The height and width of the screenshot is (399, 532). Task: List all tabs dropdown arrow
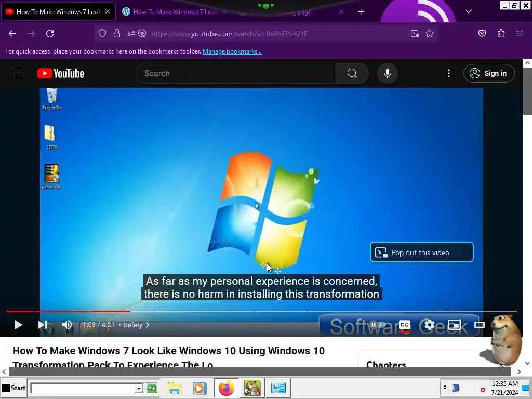[x=469, y=11]
